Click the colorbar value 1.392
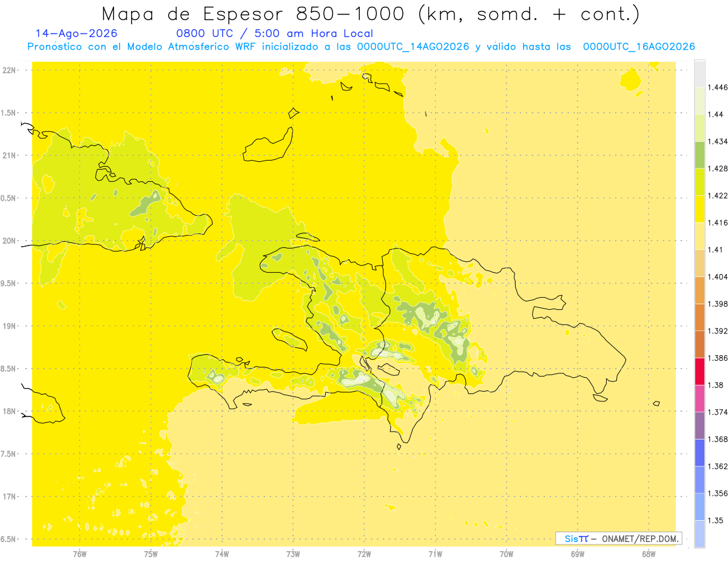 (719, 331)
